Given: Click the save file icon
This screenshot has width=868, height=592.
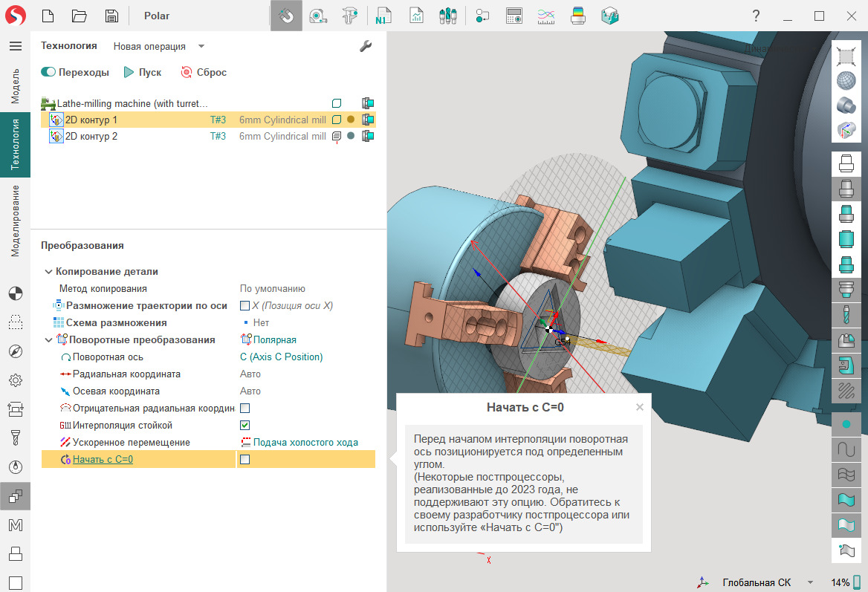Looking at the screenshot, I should click(111, 16).
